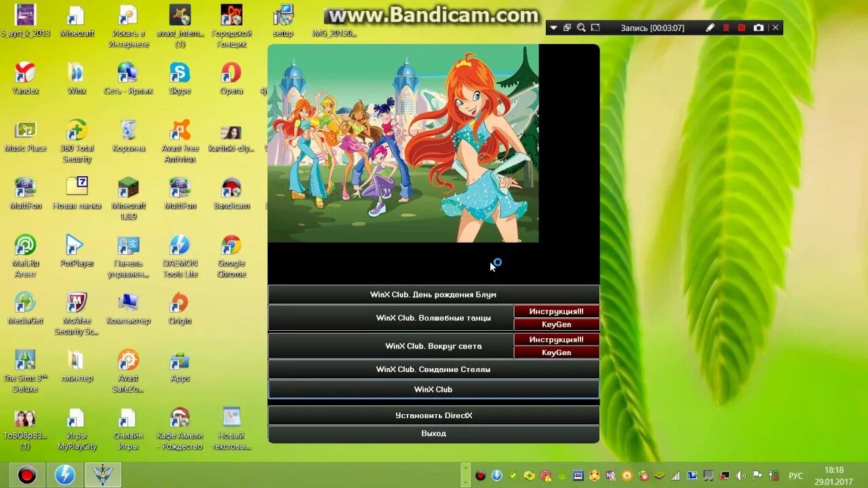
Task: Open the avast internet shortcut
Action: (180, 26)
